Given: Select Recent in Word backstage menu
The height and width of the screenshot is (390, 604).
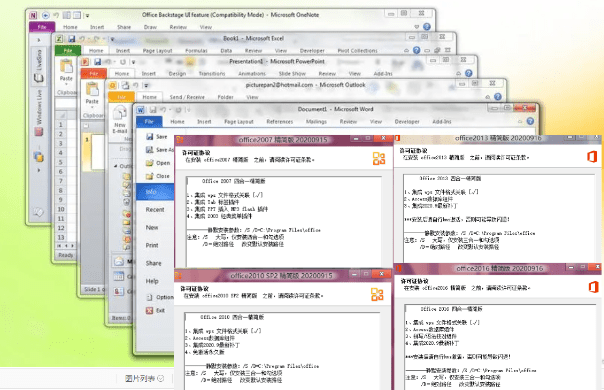Looking at the screenshot, I should (x=155, y=210).
